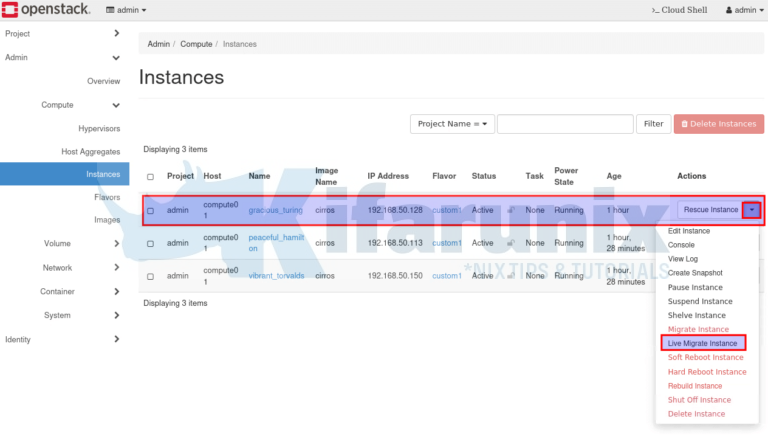Image resolution: width=768 pixels, height=439 pixels.
Task: Choose Delete Instance from actions menu
Action: [x=696, y=414]
